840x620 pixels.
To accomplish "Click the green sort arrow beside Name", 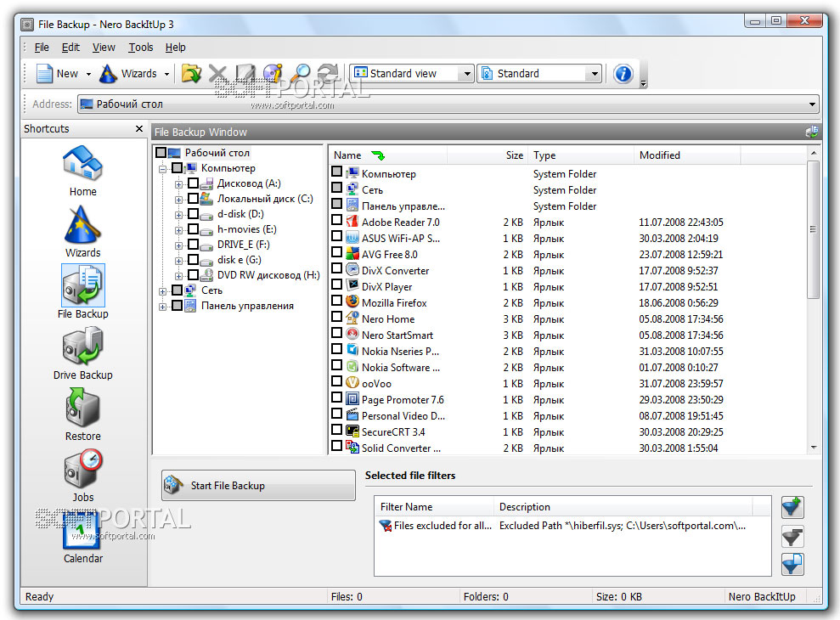I will [x=378, y=155].
